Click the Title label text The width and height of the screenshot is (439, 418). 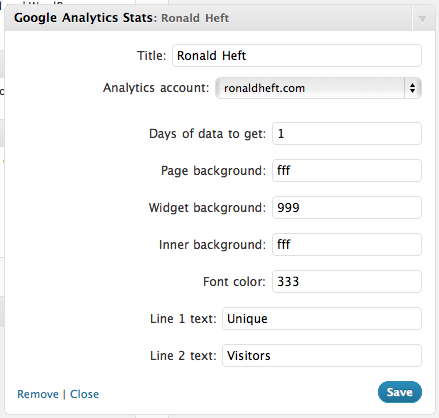pyautogui.click(x=151, y=56)
